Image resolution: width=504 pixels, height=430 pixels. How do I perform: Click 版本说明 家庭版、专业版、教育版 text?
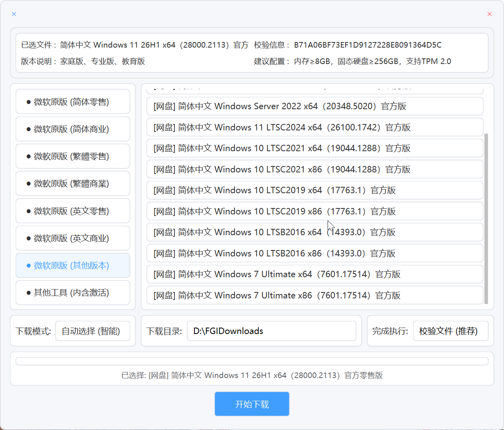102,61
